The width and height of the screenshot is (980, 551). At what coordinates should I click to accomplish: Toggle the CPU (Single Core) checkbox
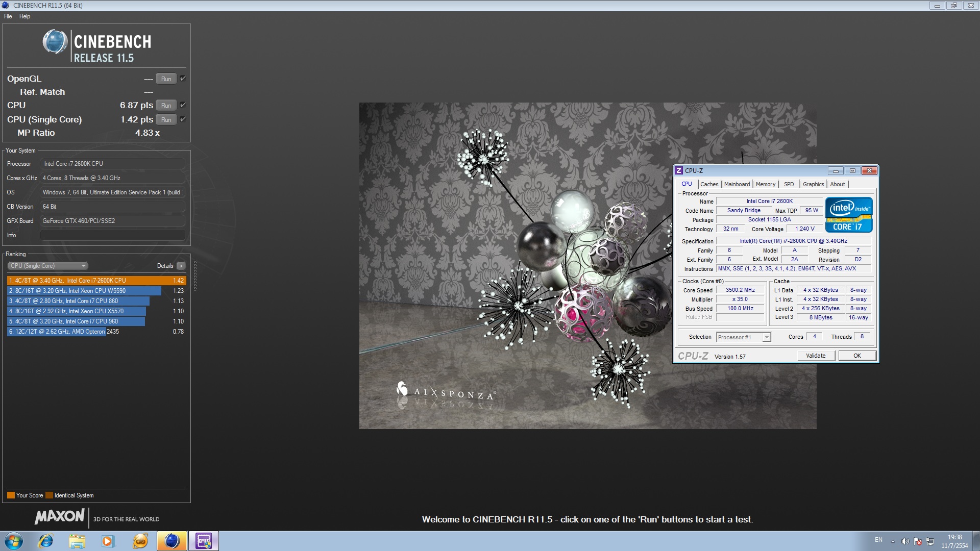pos(183,119)
